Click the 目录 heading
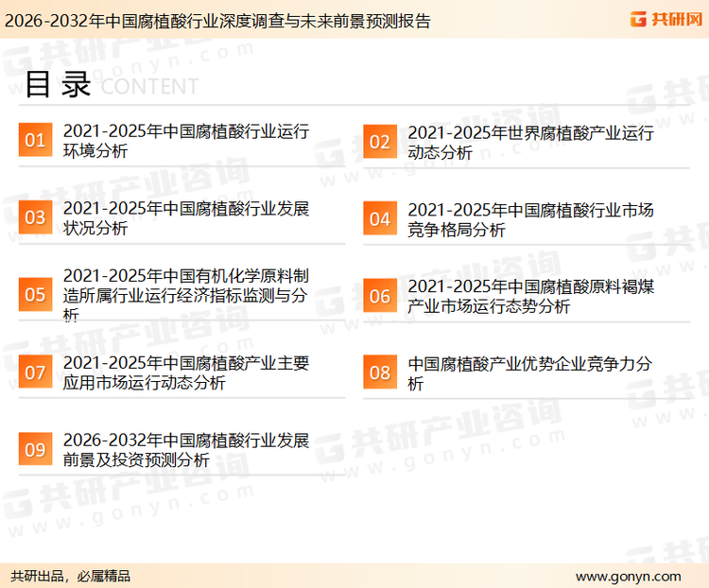Viewport: 709px width, 588px height. [x=58, y=84]
